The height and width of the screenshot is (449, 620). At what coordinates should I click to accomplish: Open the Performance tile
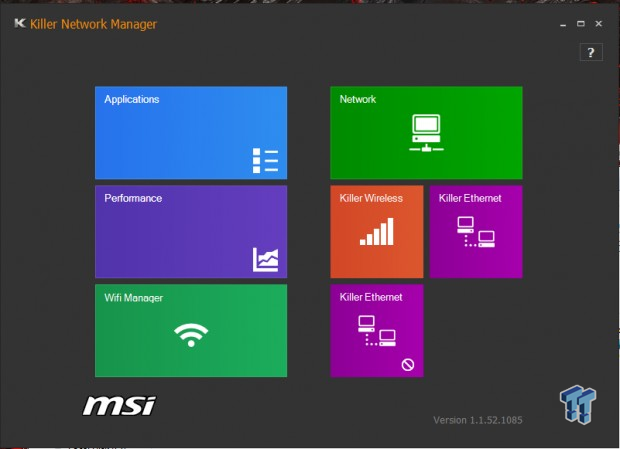(x=191, y=232)
